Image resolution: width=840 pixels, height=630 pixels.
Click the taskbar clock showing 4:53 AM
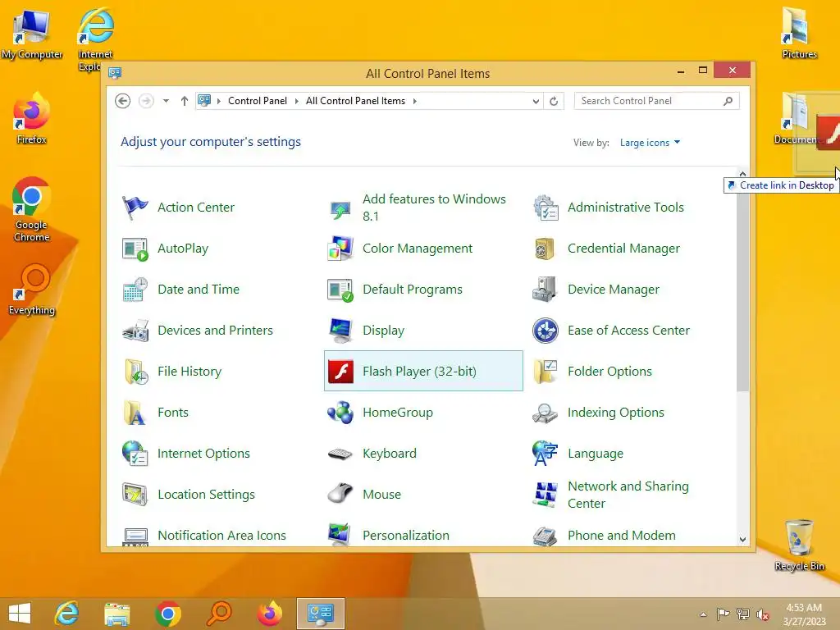804,614
